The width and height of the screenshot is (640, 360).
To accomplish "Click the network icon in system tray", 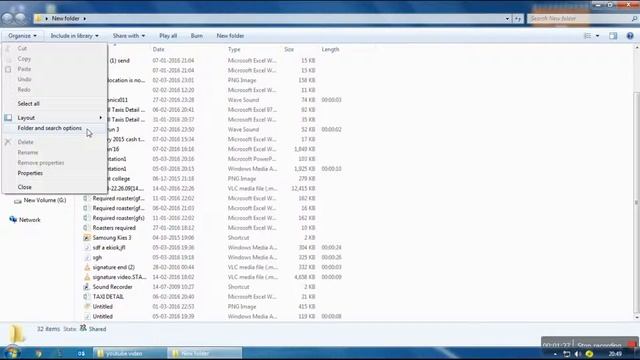I will pyautogui.click(x=567, y=354).
